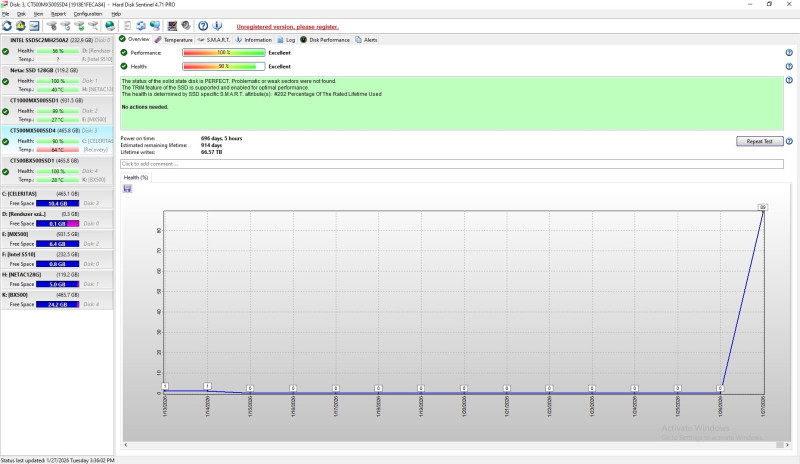Image resolution: width=800 pixels, height=464 pixels.
Task: Select the D: [Rendszer] volume
Action: (57, 219)
